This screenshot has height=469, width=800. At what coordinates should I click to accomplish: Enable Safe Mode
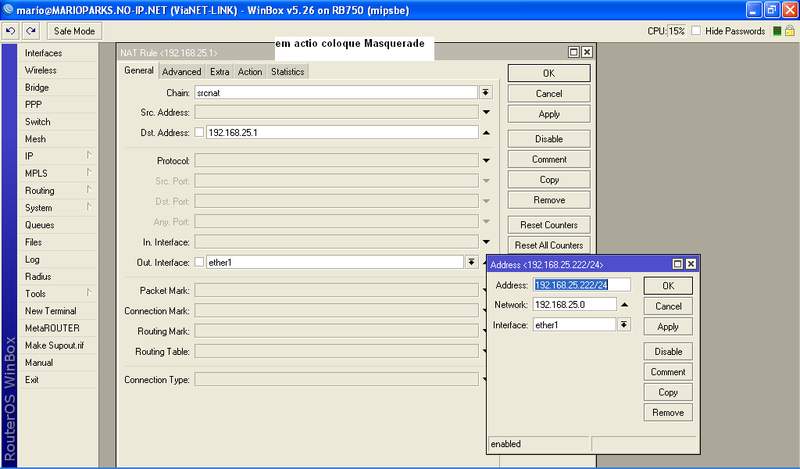click(x=74, y=31)
